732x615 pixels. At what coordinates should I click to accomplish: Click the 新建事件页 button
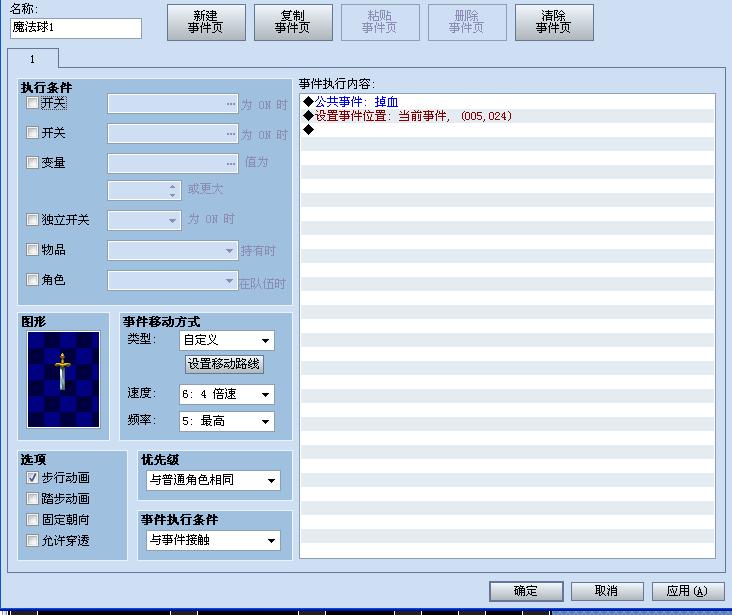click(x=206, y=22)
